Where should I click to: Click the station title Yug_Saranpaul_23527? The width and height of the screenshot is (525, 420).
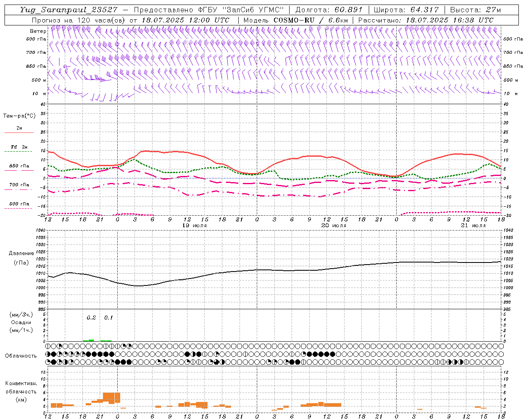pos(69,10)
